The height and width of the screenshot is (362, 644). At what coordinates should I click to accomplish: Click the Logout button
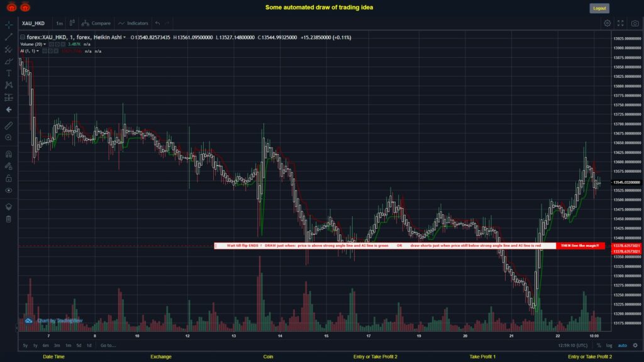[x=599, y=8]
